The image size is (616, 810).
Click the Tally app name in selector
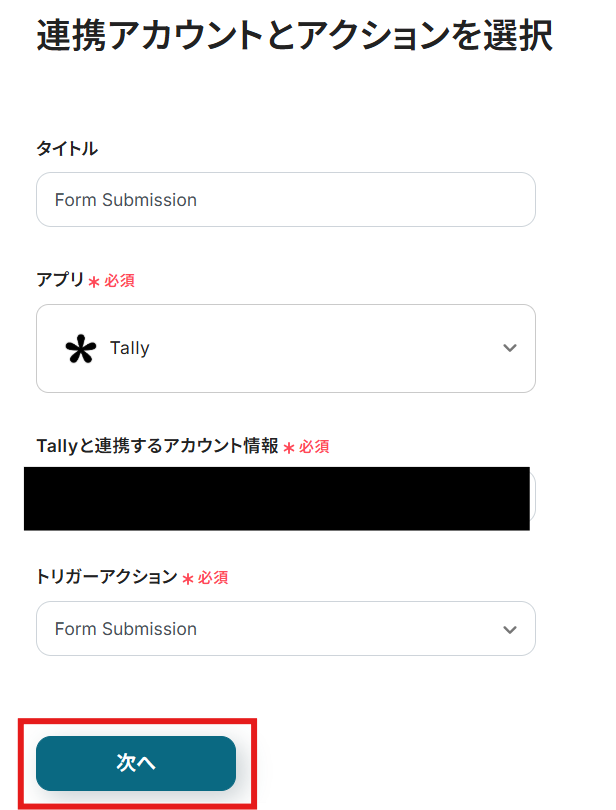point(130,348)
